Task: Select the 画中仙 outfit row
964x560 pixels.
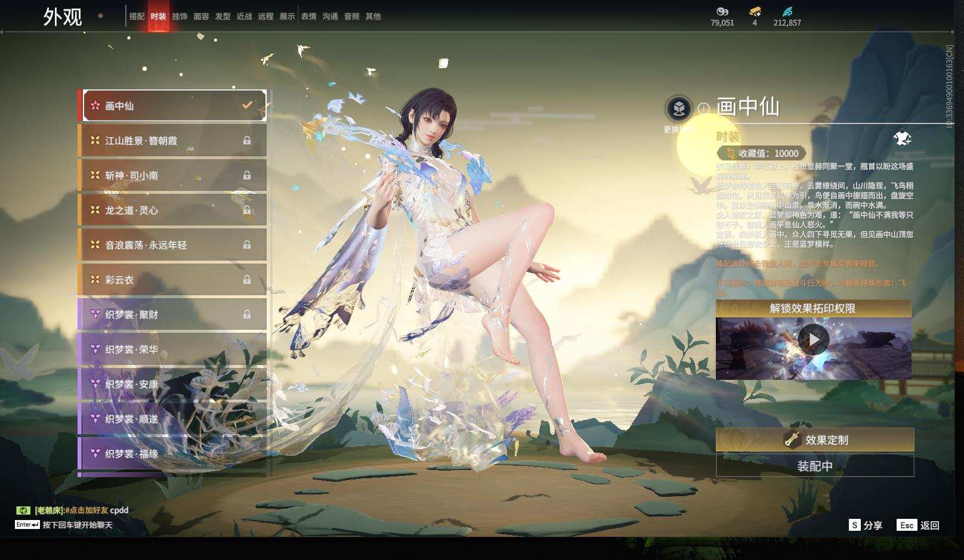Action: 174,106
